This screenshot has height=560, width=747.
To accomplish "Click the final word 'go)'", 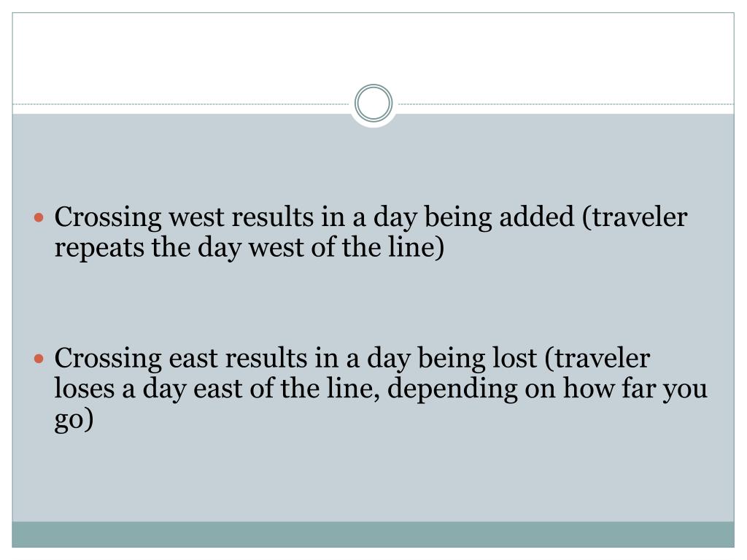I will (x=74, y=421).
